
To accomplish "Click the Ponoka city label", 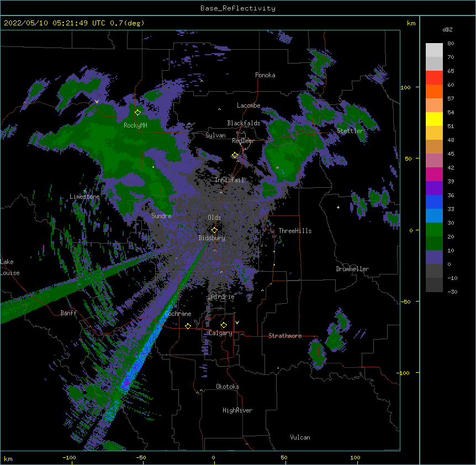I will pyautogui.click(x=265, y=75).
